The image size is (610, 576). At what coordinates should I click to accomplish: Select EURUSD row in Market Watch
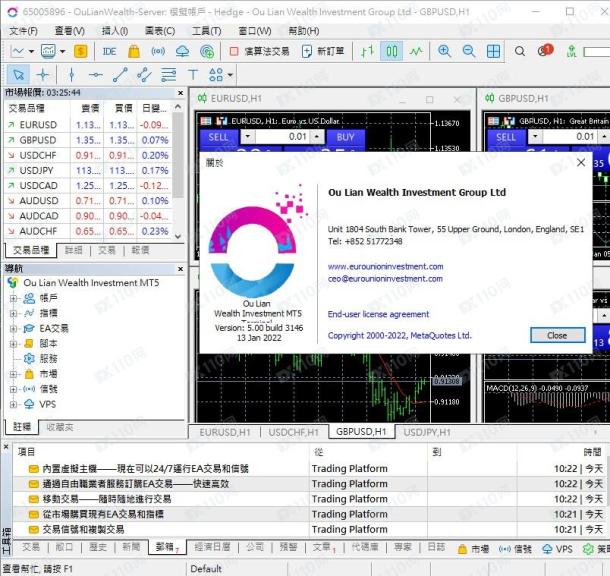[x=88, y=125]
